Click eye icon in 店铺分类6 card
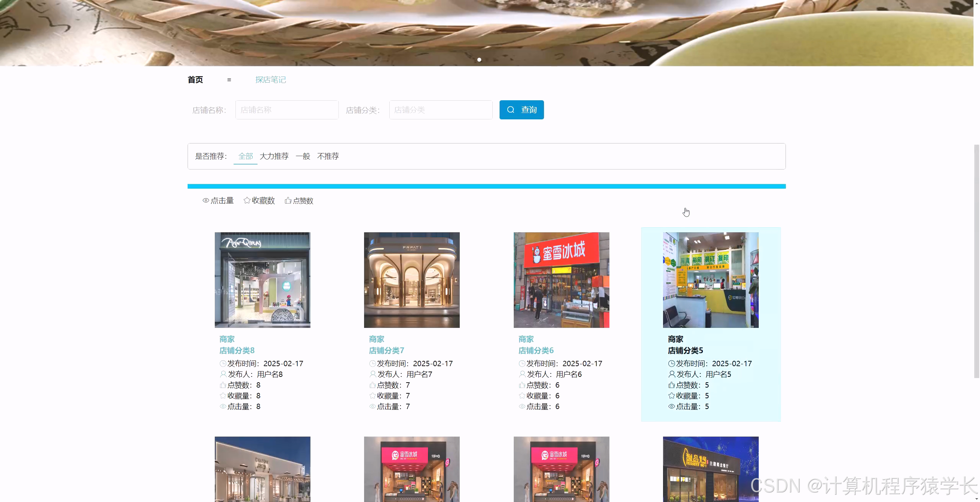Screen dimensions: 980x502 pos(522,406)
